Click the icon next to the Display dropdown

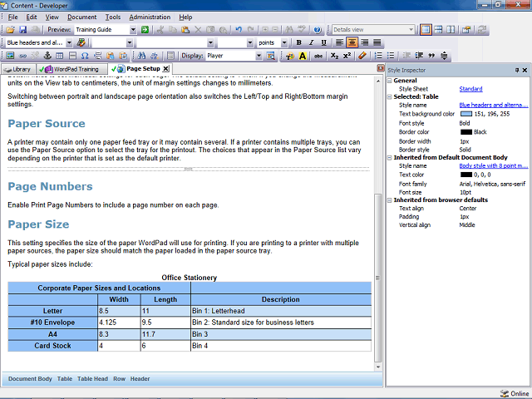(270, 56)
